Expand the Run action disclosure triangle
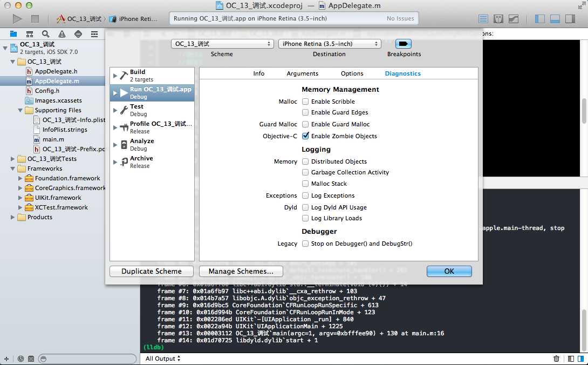 tap(115, 93)
